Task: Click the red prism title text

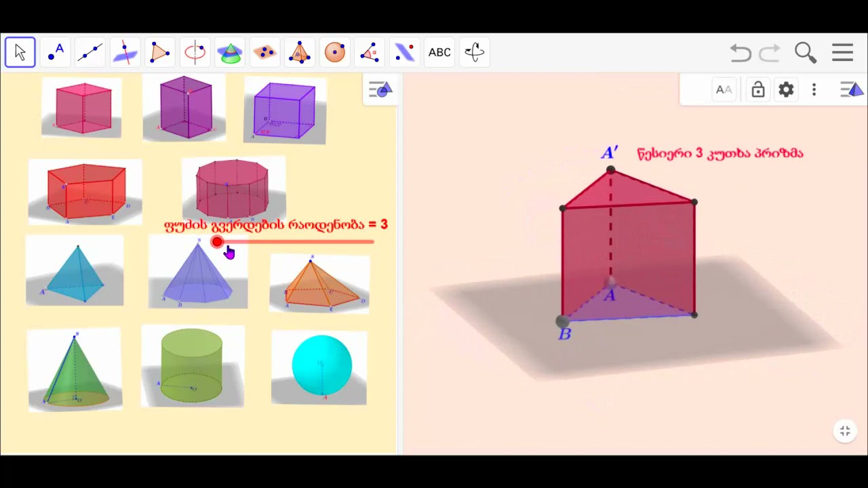Action: (720, 154)
